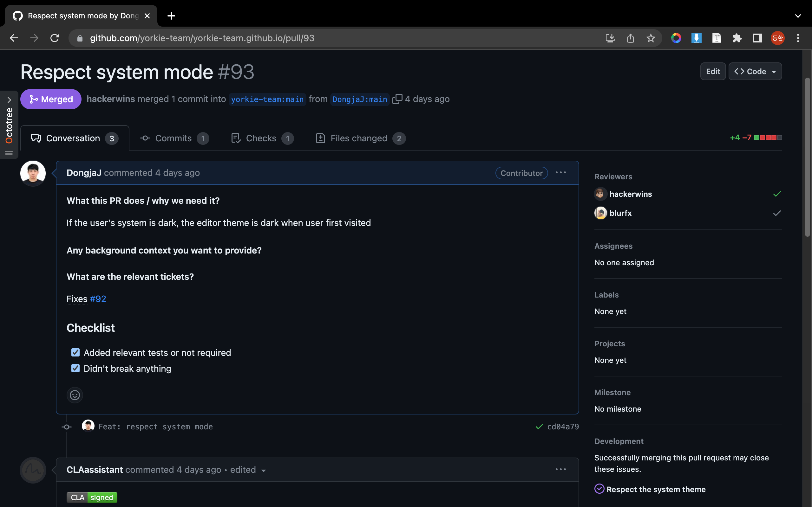Copy the DongjaJ:main branch name icon
Image resolution: width=812 pixels, height=507 pixels.
pos(397,99)
